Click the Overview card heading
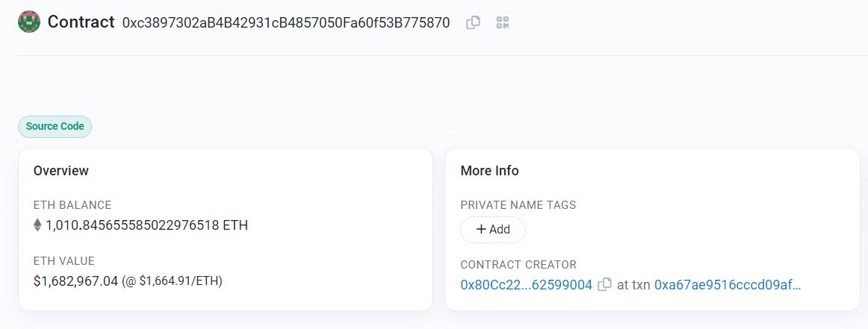868x329 pixels. pyautogui.click(x=61, y=171)
